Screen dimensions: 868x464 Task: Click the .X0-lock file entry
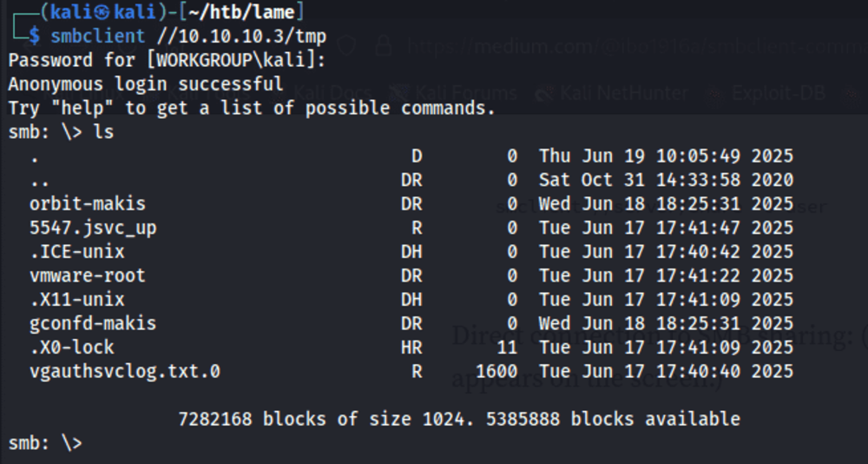click(72, 347)
